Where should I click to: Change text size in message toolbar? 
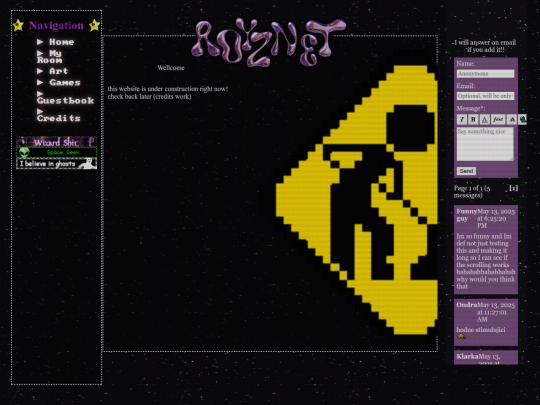point(512,119)
